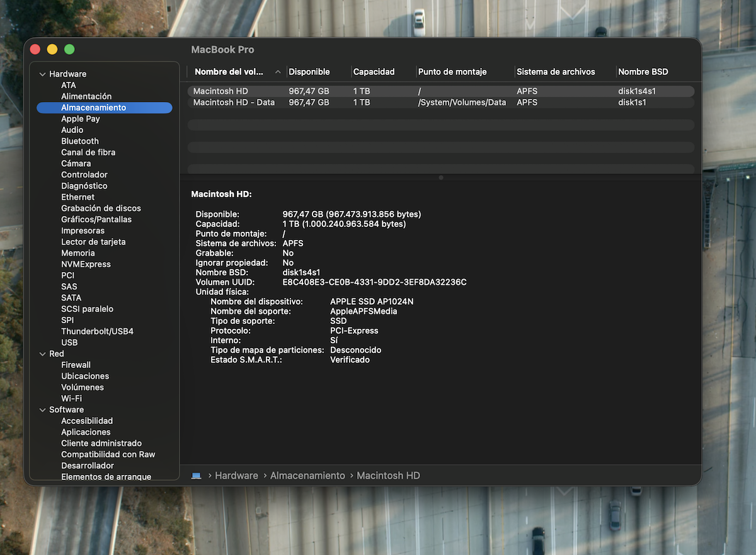Select Aplicaciones under Software
The height and width of the screenshot is (555, 756).
86,432
